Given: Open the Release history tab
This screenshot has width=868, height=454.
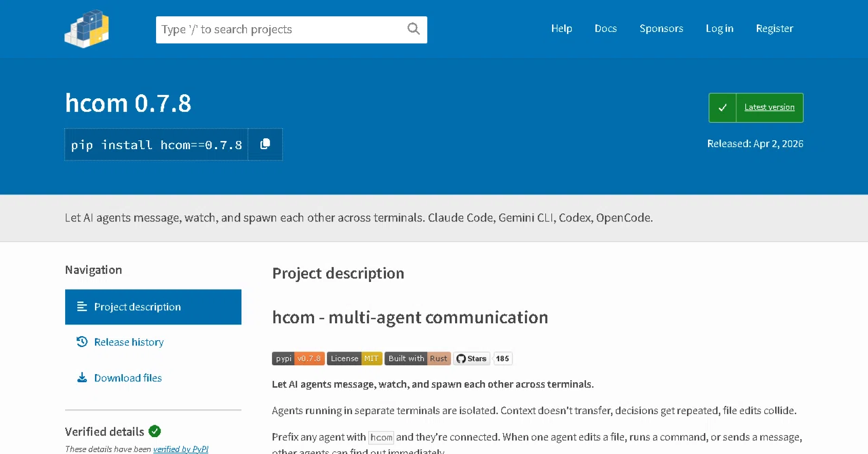Looking at the screenshot, I should point(153,342).
